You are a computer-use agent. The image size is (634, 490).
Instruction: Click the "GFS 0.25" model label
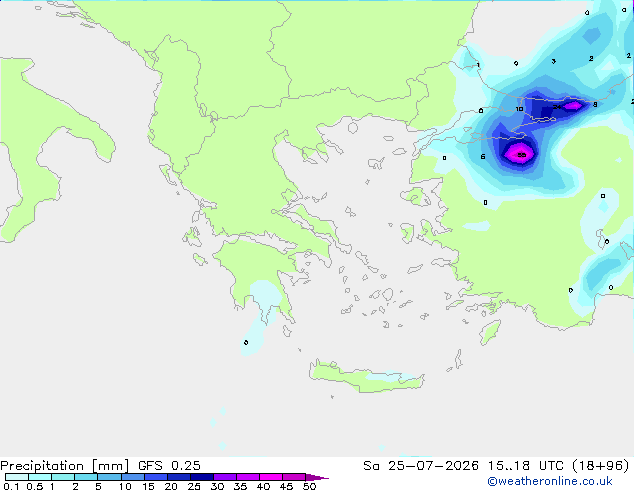coord(169,466)
